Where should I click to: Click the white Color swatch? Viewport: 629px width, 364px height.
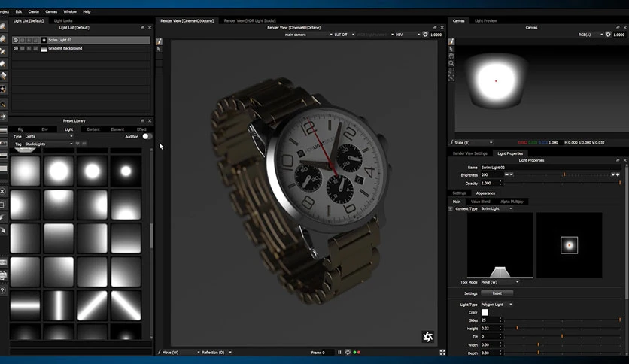pyautogui.click(x=485, y=312)
